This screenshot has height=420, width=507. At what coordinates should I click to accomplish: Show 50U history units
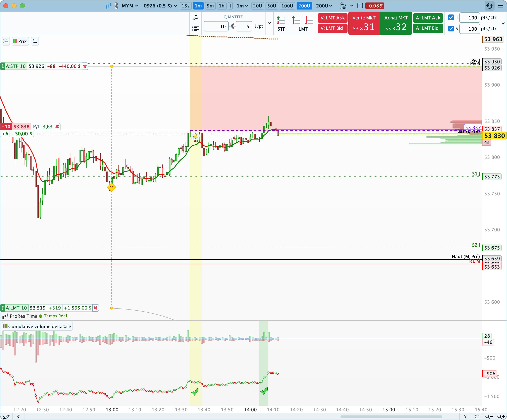(x=272, y=6)
